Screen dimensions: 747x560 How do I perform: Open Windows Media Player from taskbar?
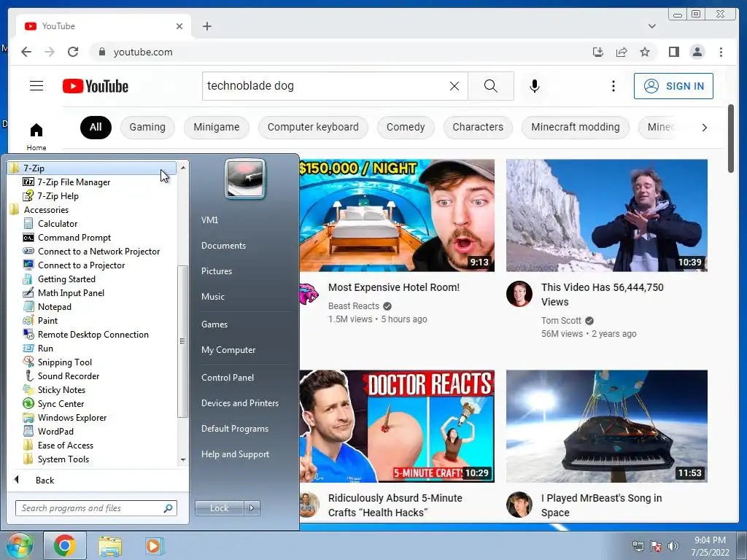tap(153, 545)
